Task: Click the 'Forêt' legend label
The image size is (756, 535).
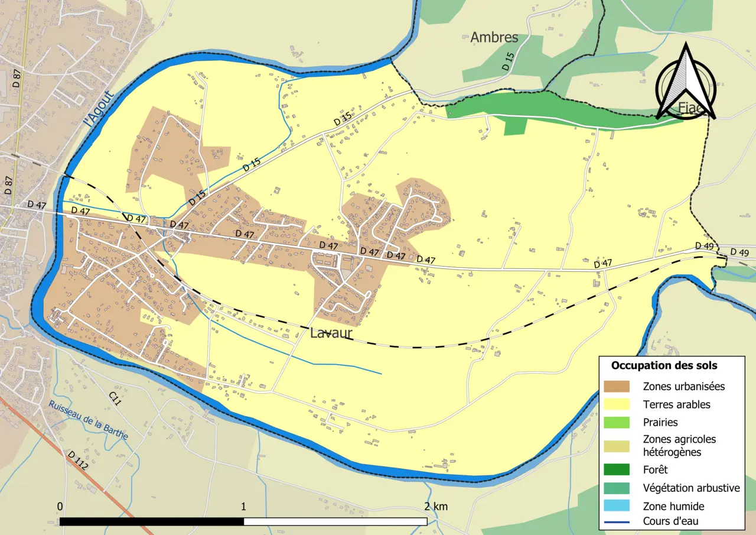Action: tap(655, 470)
